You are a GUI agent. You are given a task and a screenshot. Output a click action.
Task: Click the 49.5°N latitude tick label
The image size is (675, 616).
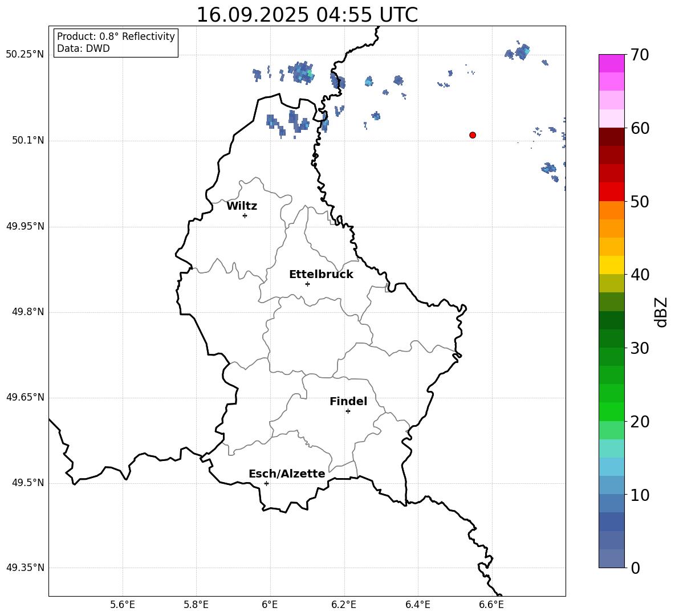pyautogui.click(x=28, y=483)
